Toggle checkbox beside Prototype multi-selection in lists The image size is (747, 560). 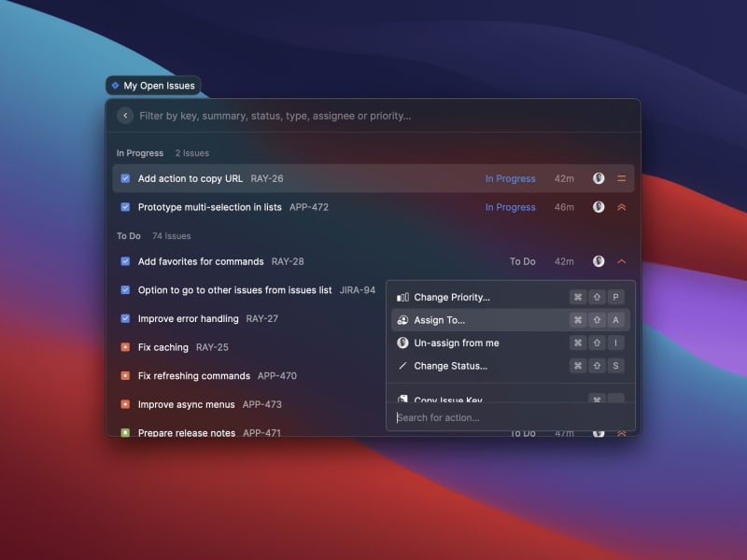pos(125,207)
